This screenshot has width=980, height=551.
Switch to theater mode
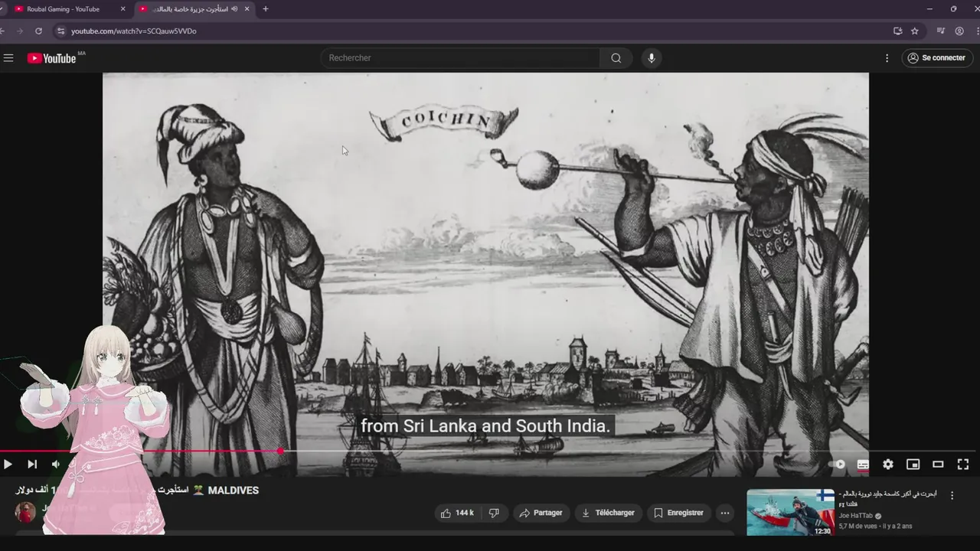pos(938,465)
